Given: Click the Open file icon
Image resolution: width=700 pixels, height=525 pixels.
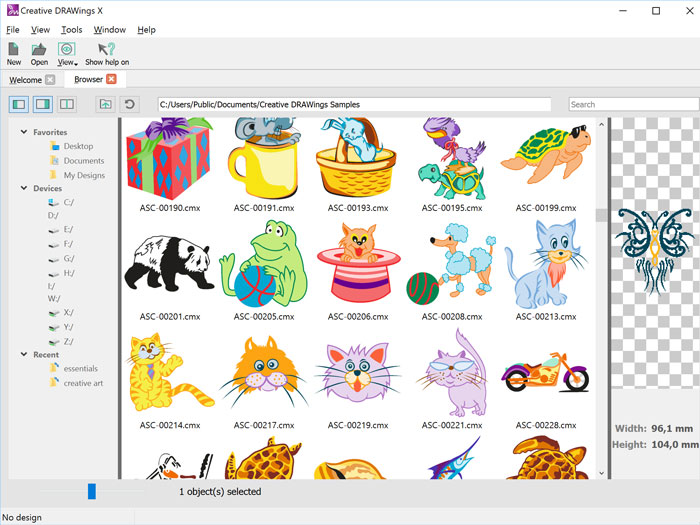Looking at the screenshot, I should pyautogui.click(x=39, y=50).
